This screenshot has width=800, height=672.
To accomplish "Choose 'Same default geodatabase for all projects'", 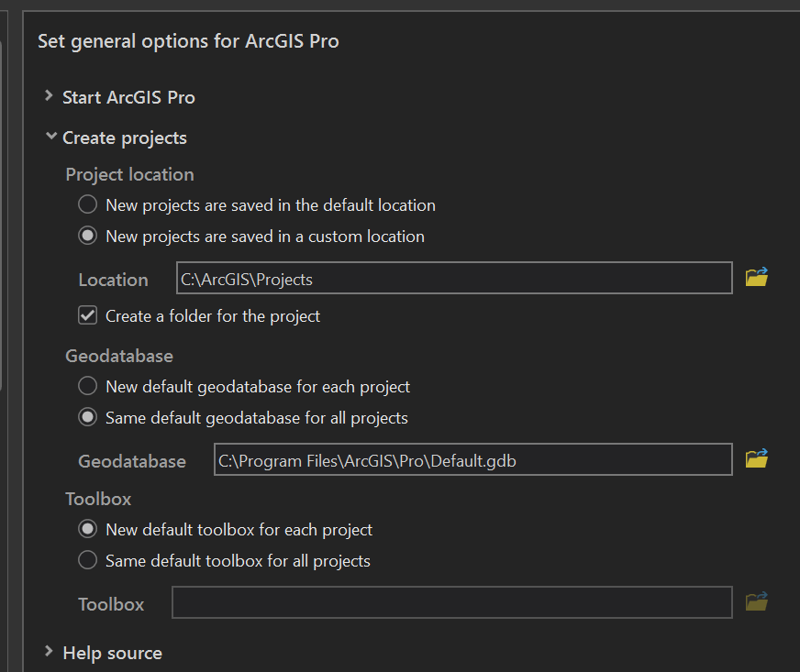I will coord(88,417).
